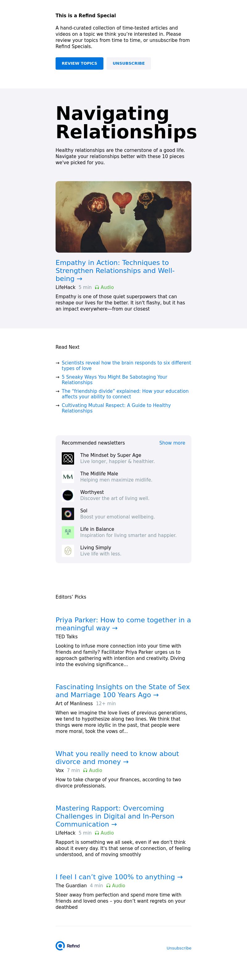Image resolution: width=247 pixels, height=980 pixels.
Task: Click the Audio headphone icon under Empathy article
Action: tap(97, 288)
